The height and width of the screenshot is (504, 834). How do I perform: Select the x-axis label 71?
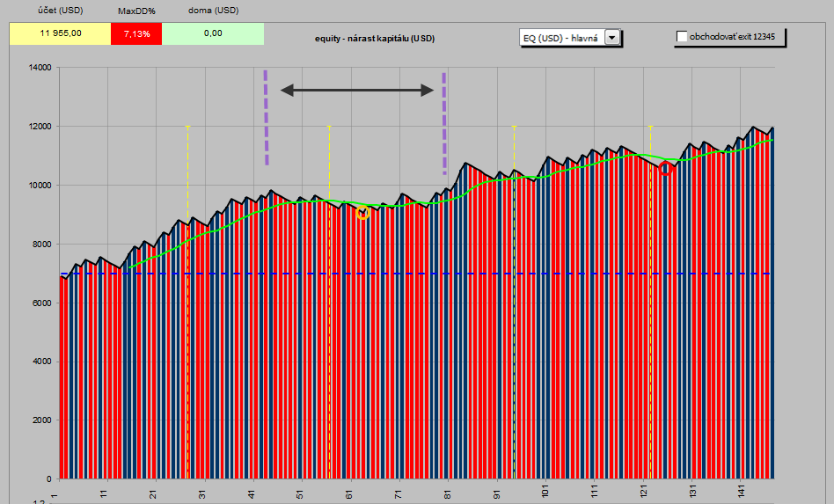[x=397, y=494]
